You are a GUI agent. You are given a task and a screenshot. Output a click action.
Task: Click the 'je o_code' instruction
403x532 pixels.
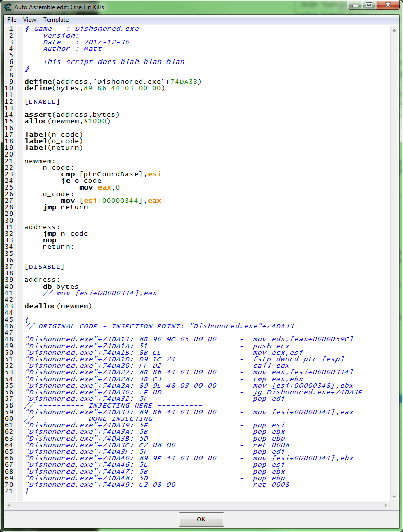(81, 181)
